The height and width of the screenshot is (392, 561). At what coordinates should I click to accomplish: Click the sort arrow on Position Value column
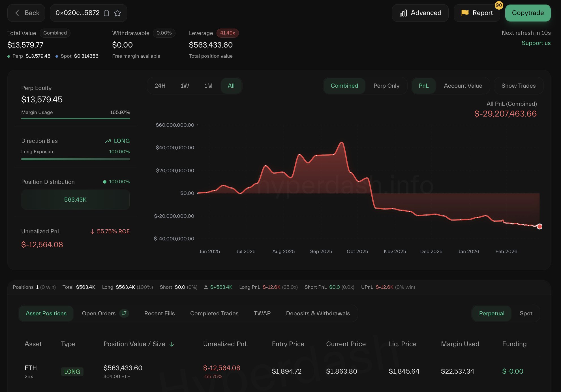click(172, 344)
